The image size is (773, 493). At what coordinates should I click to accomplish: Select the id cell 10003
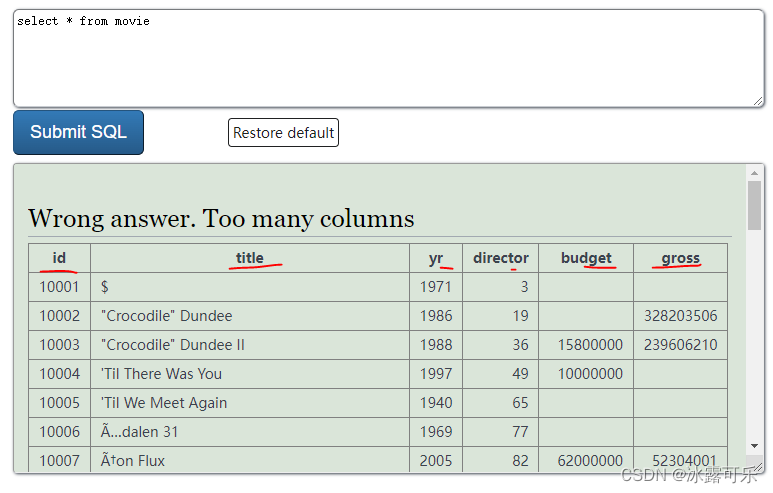[59, 345]
